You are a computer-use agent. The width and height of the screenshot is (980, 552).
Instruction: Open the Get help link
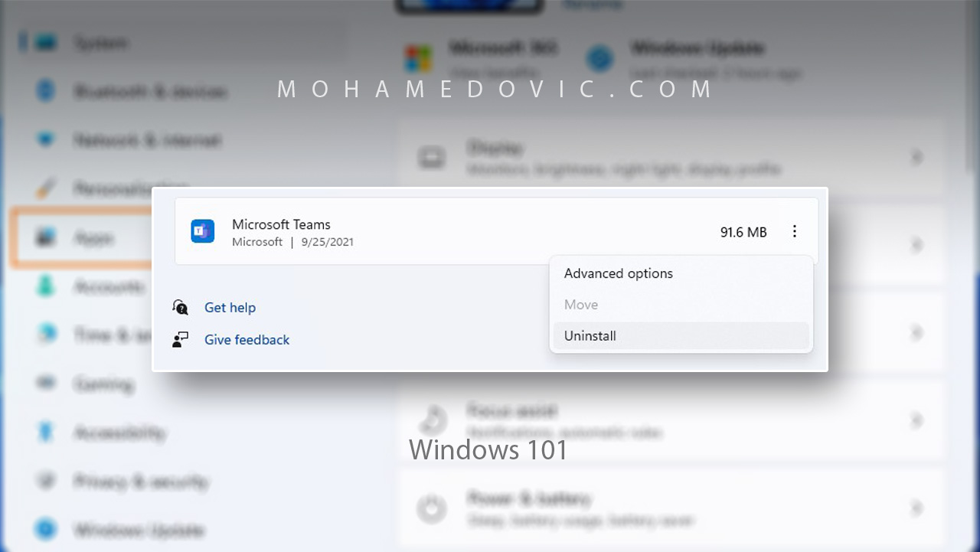click(x=230, y=308)
